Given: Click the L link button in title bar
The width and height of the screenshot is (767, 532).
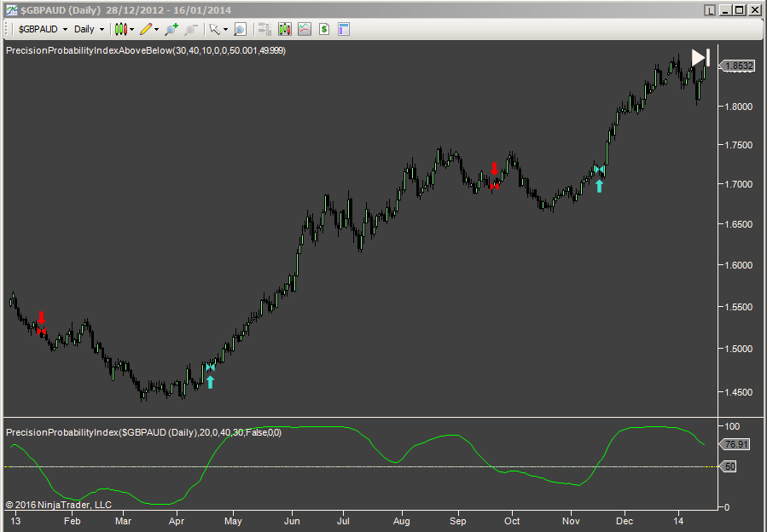Looking at the screenshot, I should 710,10.
